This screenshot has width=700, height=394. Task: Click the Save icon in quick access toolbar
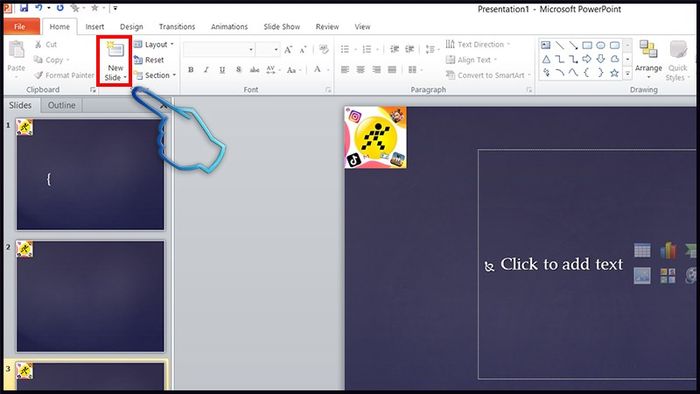click(x=24, y=8)
